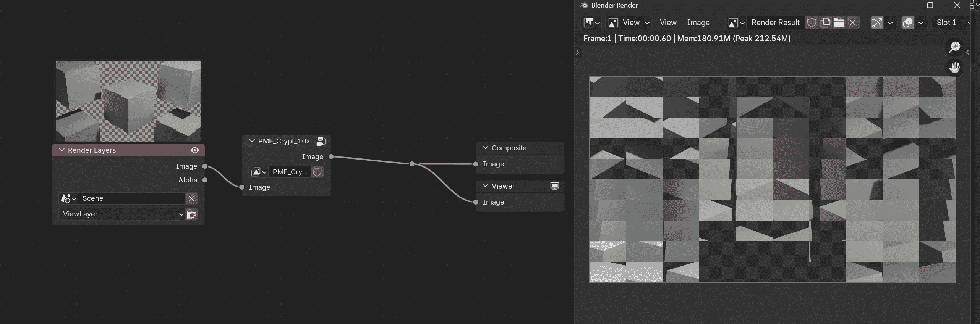Viewport: 980px width, 324px height.
Task: Click the Frame:1 render status text
Action: coord(597,39)
